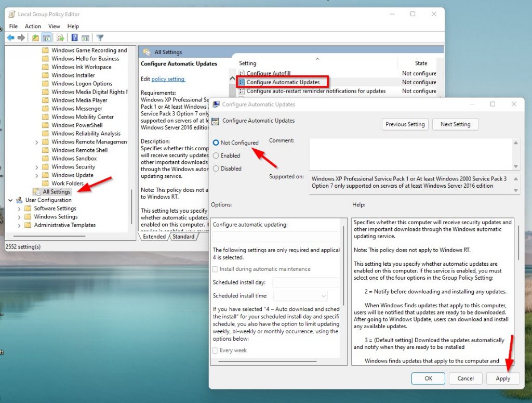Select the Not Configured radio button

pyautogui.click(x=216, y=142)
